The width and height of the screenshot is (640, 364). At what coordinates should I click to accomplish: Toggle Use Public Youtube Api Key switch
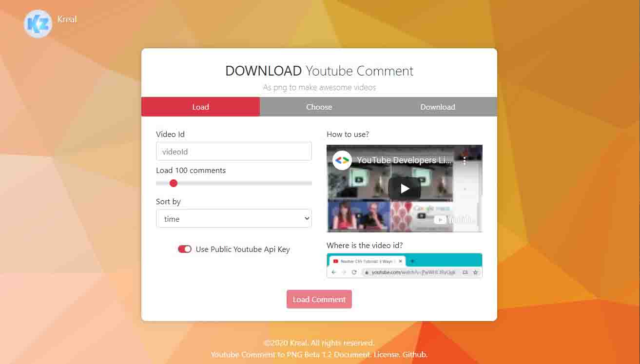point(185,249)
